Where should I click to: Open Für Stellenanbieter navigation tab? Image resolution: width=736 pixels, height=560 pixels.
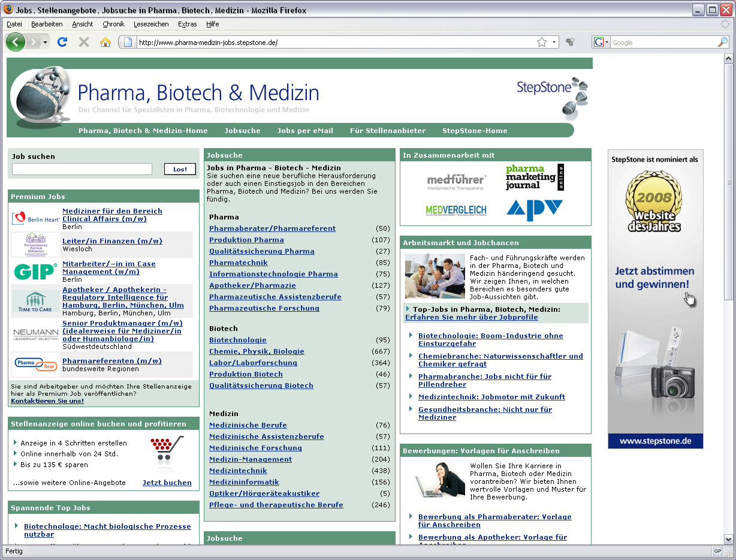coord(388,131)
